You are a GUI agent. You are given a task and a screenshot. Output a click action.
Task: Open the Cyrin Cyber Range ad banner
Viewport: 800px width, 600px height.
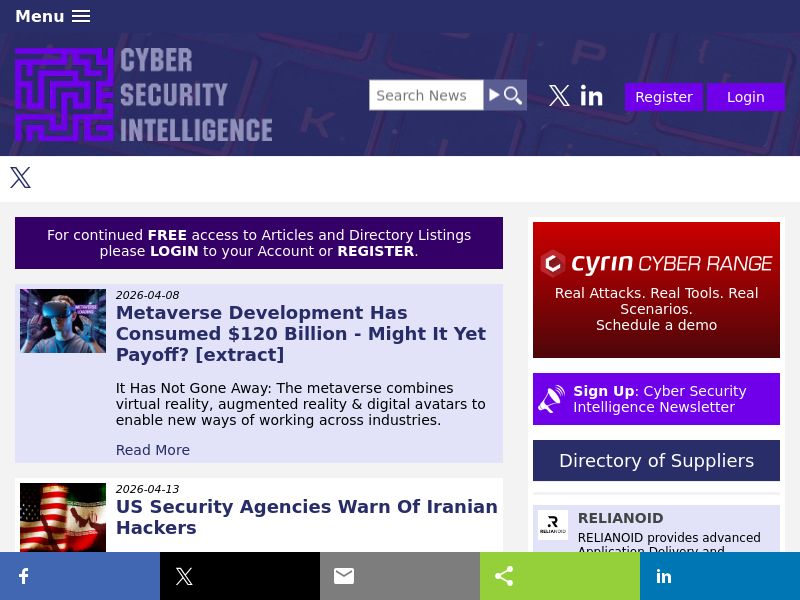coord(656,290)
